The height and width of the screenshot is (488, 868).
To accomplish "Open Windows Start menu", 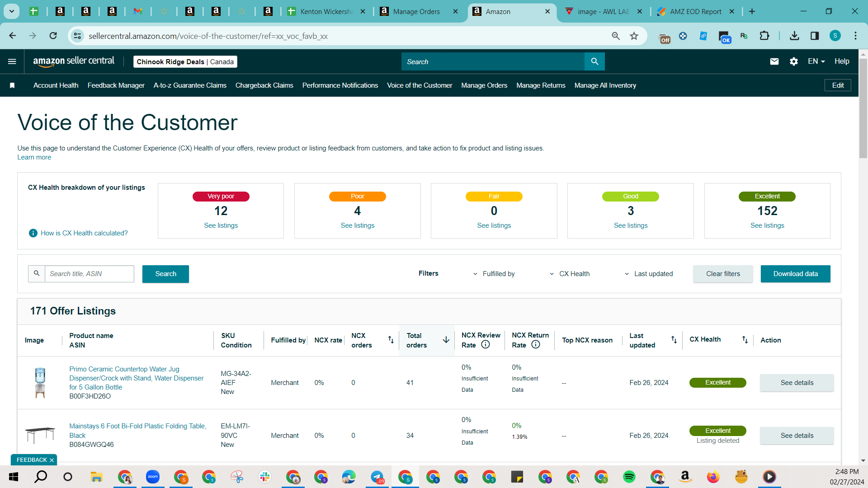I will 14,477.
